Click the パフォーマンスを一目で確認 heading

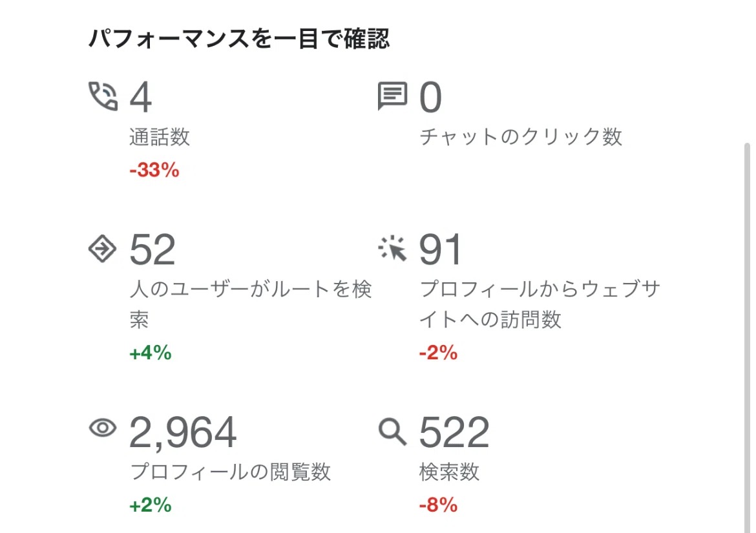pos(239,40)
